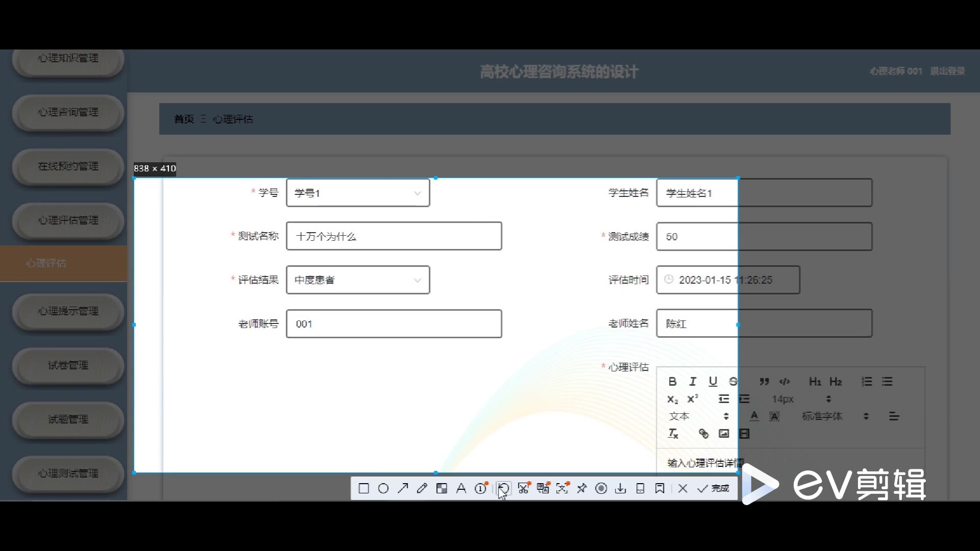
Task: Toggle underline formatting in rich editor
Action: [x=713, y=382]
